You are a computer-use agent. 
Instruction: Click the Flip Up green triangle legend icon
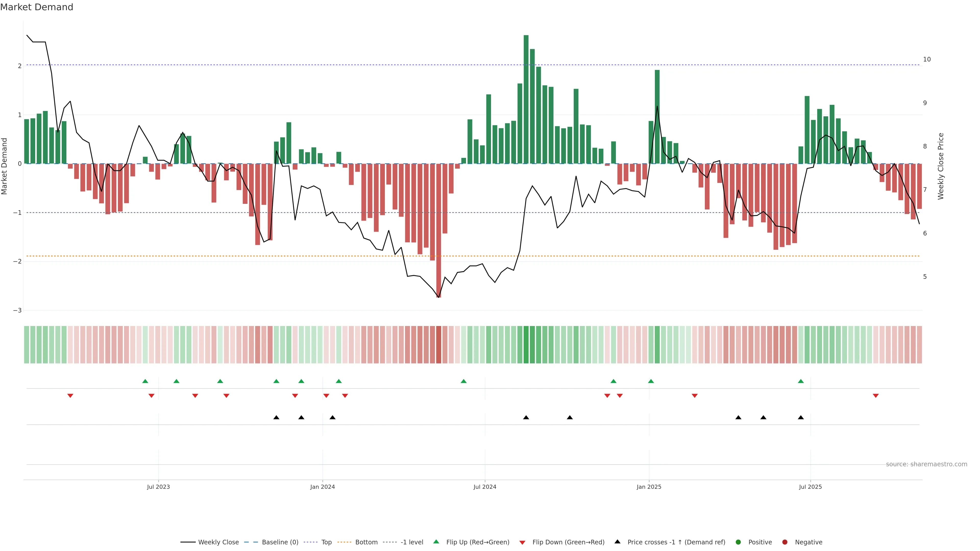tap(436, 542)
